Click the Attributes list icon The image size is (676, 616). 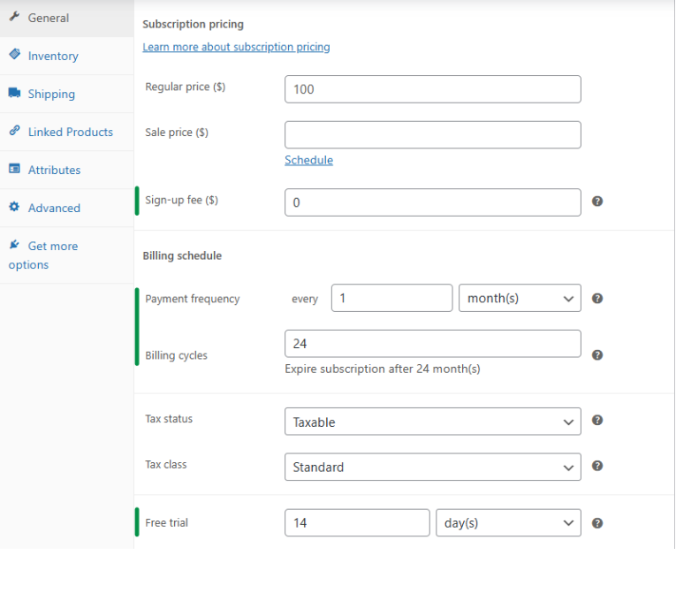tap(14, 169)
